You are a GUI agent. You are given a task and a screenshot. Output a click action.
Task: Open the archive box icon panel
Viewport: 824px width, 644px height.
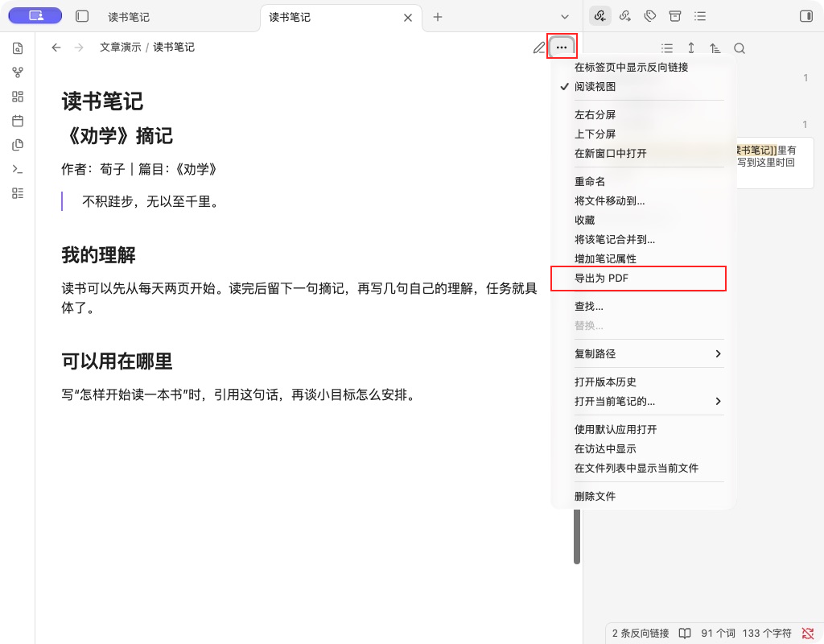click(675, 16)
